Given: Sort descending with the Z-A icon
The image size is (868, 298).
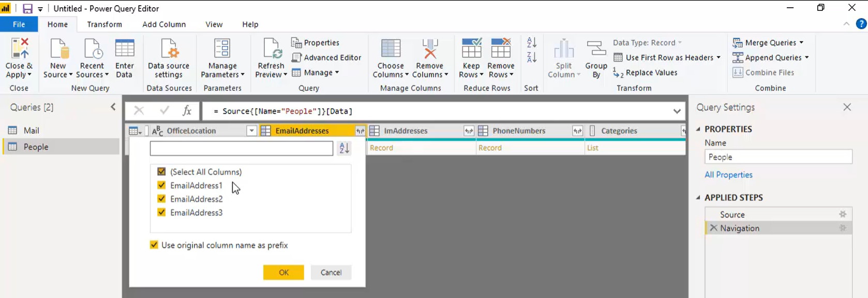Looking at the screenshot, I should coord(531,57).
